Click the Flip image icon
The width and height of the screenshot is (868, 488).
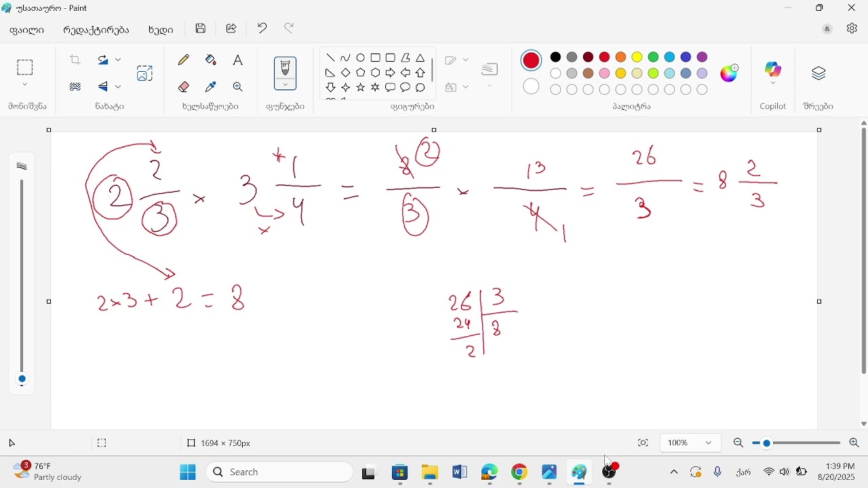pyautogui.click(x=102, y=87)
